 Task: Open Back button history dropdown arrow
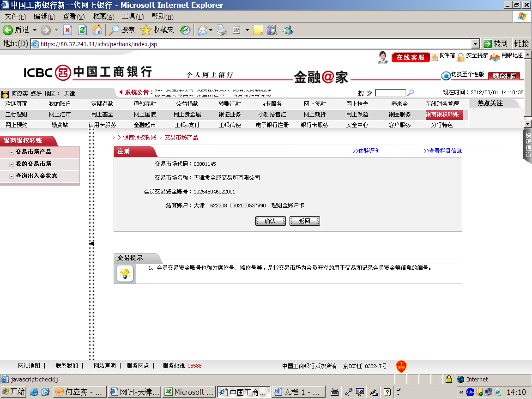[x=35, y=30]
